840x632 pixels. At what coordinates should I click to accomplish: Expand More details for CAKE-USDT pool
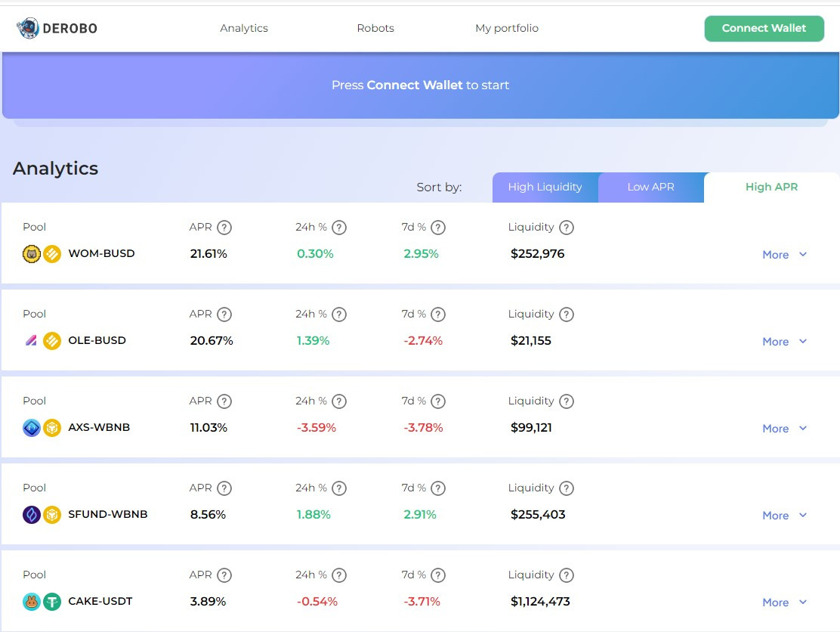click(784, 603)
